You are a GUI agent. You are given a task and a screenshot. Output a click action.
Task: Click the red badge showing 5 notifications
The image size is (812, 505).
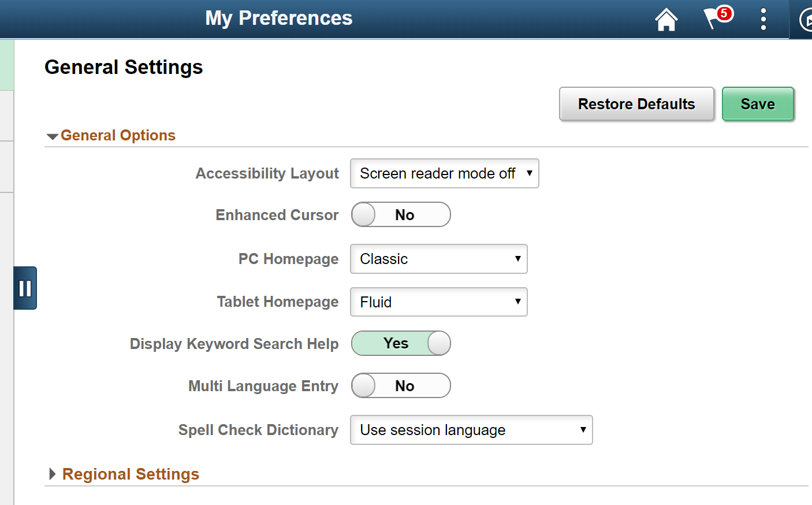pyautogui.click(x=725, y=13)
